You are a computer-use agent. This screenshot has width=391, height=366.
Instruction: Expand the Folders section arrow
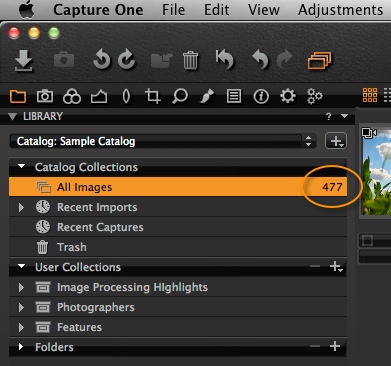click(x=21, y=347)
